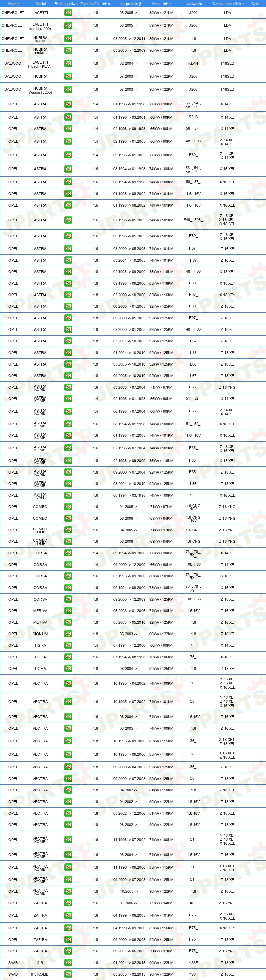Select the '01.2006 ->' production cell

(129, 903)
